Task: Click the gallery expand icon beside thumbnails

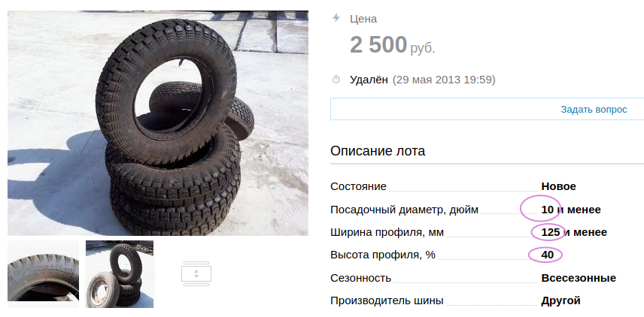Action: 196,273
